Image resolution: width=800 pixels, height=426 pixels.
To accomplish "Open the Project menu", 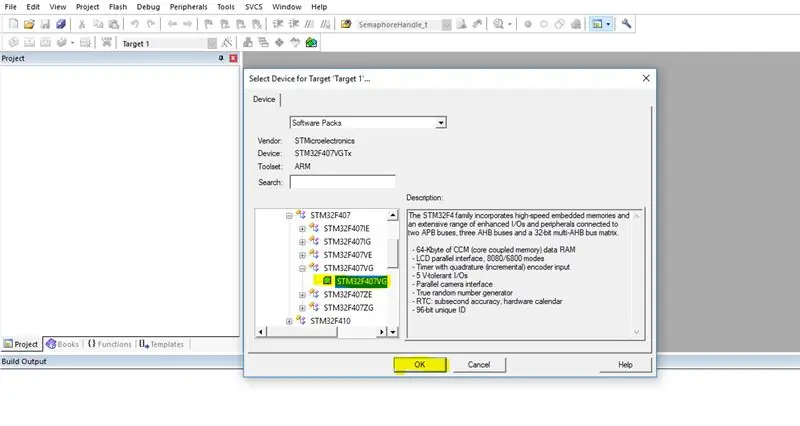I will point(87,7).
